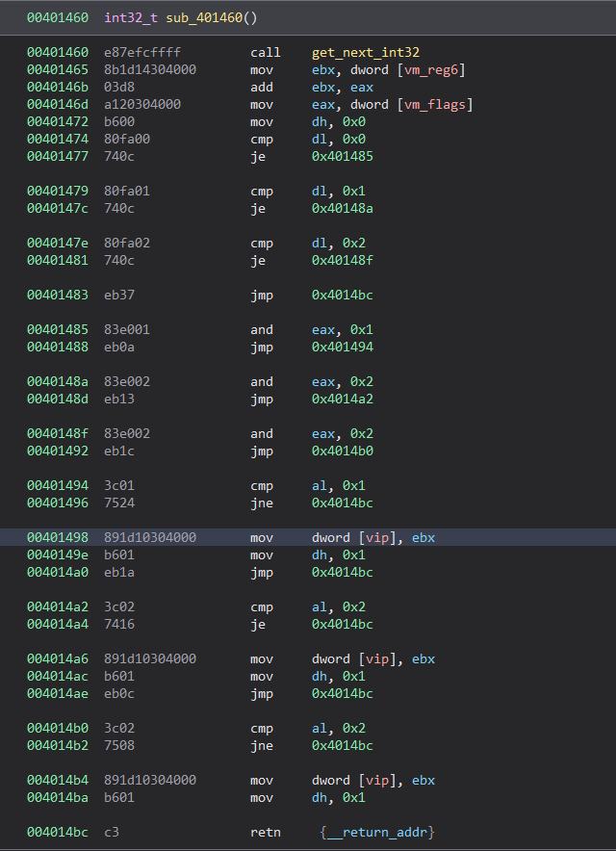Click the jne target on line 00401496
This screenshot has width=616, height=851.
(343, 503)
